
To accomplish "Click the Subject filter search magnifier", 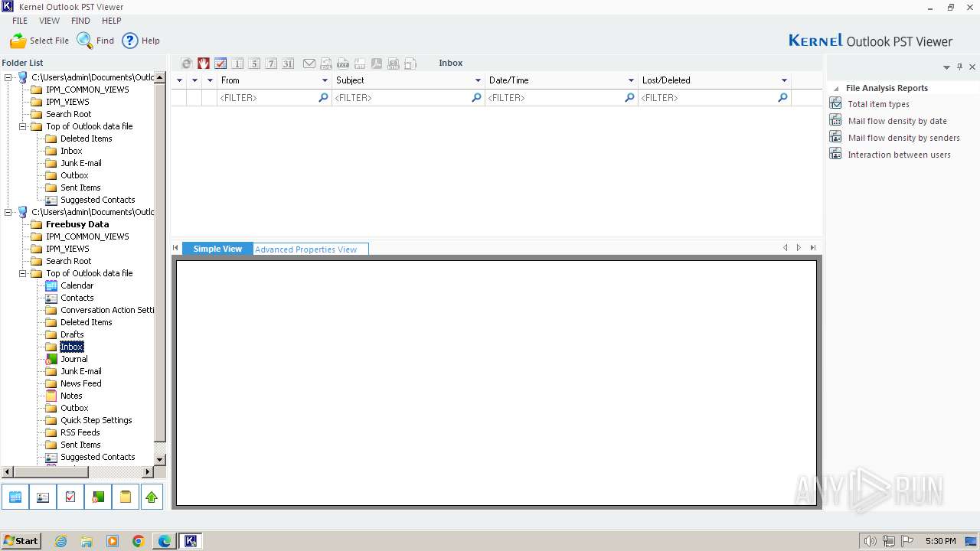I will [476, 98].
